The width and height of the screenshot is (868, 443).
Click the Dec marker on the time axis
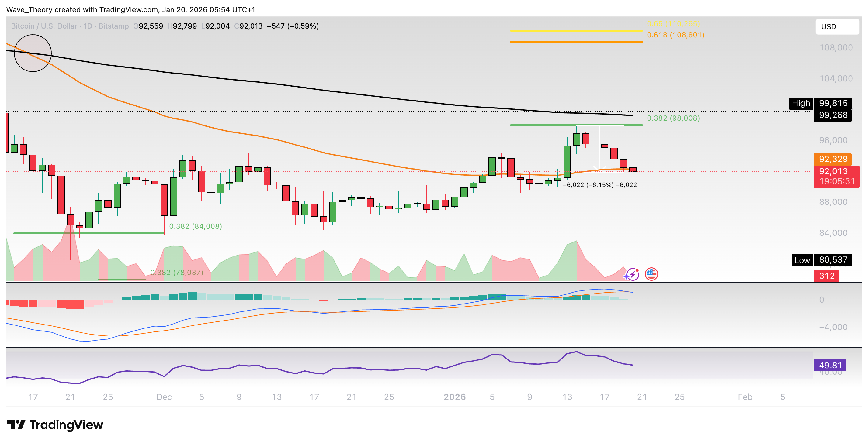(164, 397)
